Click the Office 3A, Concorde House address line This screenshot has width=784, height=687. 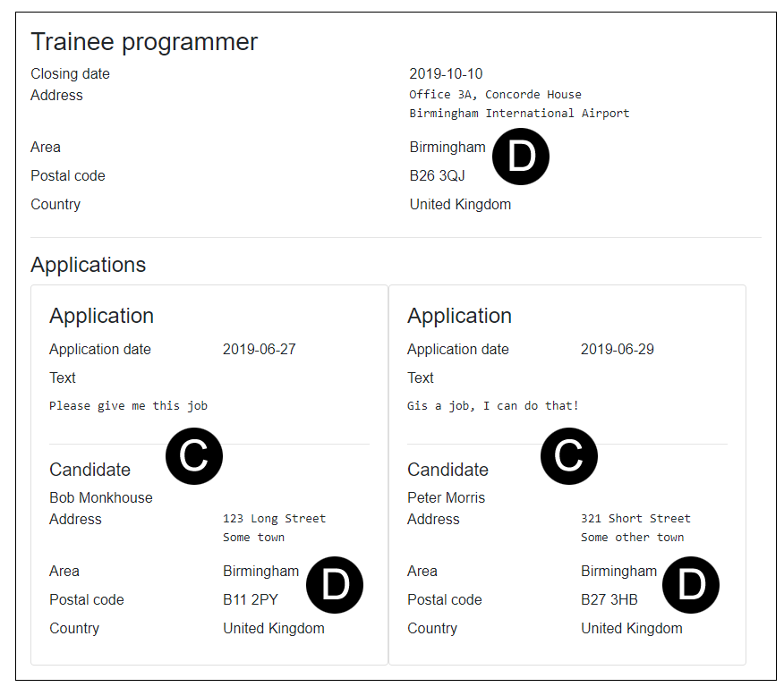click(x=495, y=95)
